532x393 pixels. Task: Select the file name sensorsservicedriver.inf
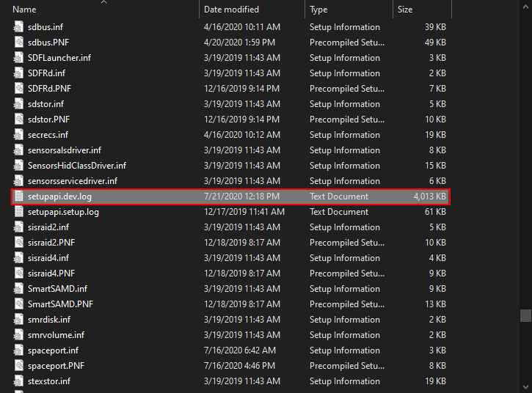click(x=73, y=180)
